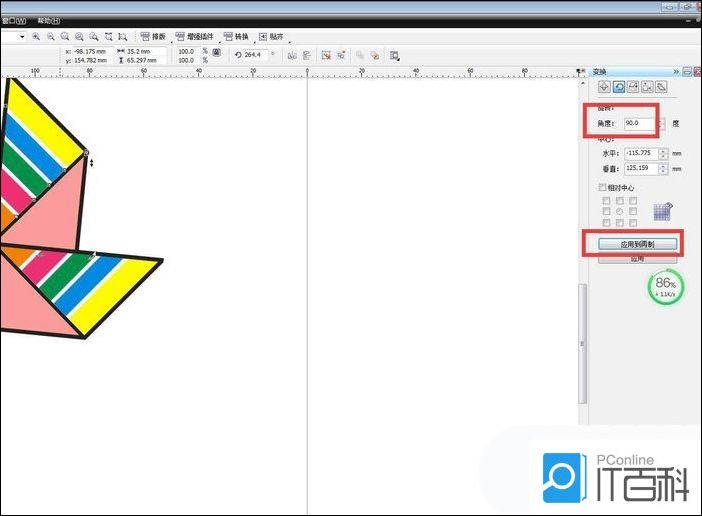Click the mirror horizontally icon
This screenshot has width=702, height=516.
point(292,55)
